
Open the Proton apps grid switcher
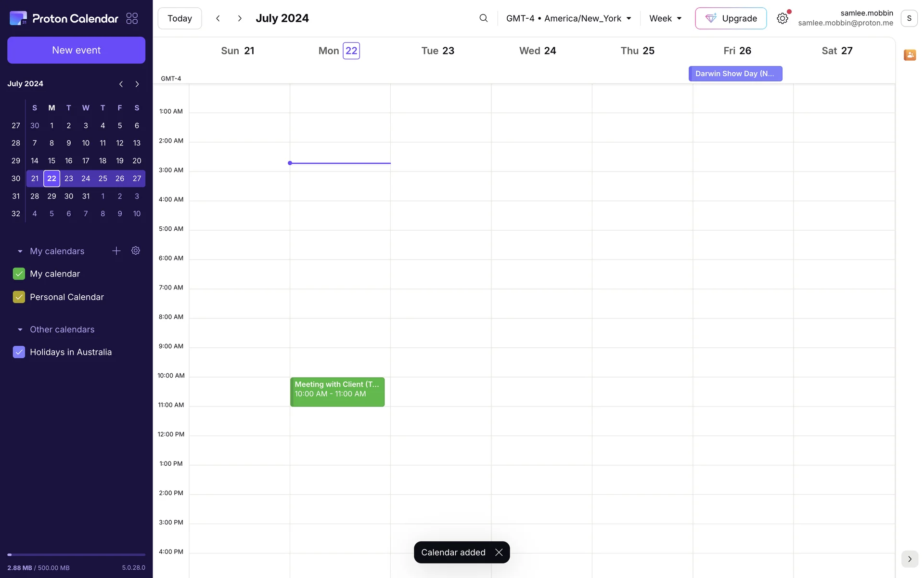132,18
